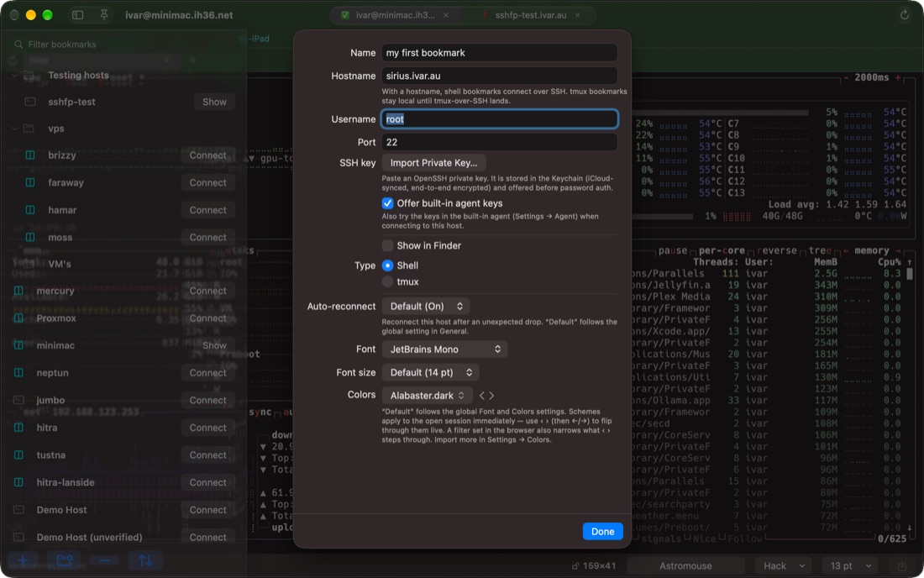The height and width of the screenshot is (578, 924).
Task: Click the search icon in Filter bookmarks
Action: [18, 45]
